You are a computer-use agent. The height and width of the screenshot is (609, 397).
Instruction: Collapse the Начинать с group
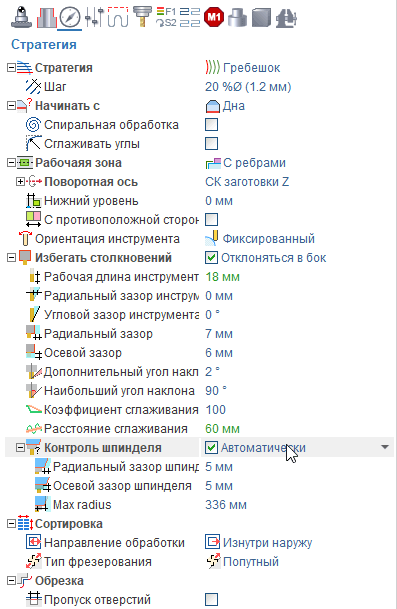(x=11, y=106)
